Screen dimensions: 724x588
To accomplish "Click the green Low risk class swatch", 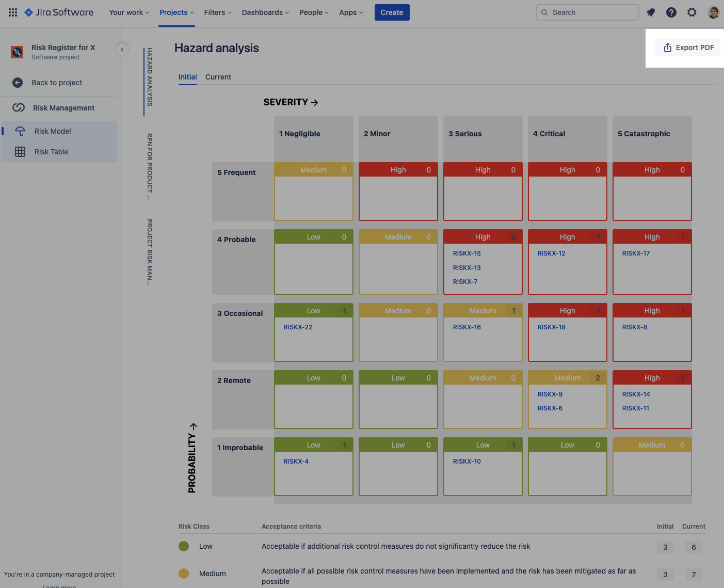I will click(183, 546).
